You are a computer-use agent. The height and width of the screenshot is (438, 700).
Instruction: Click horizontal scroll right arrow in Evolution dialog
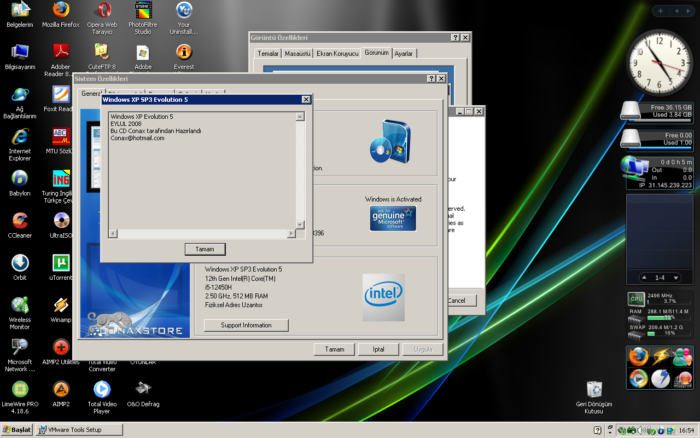pyautogui.click(x=291, y=233)
